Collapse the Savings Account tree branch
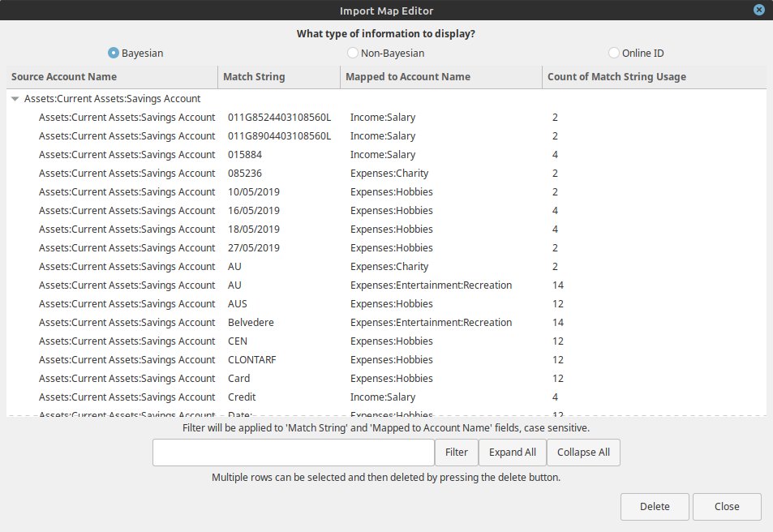The height and width of the screenshot is (532, 773). click(15, 98)
